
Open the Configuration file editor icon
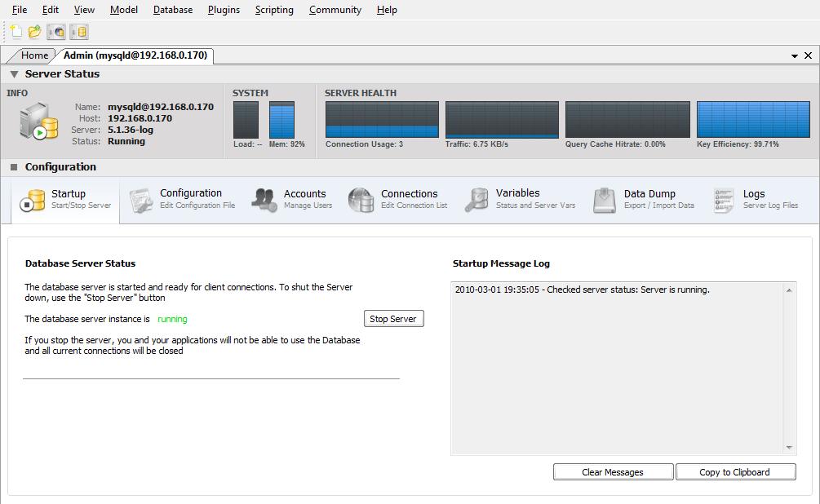tap(140, 200)
